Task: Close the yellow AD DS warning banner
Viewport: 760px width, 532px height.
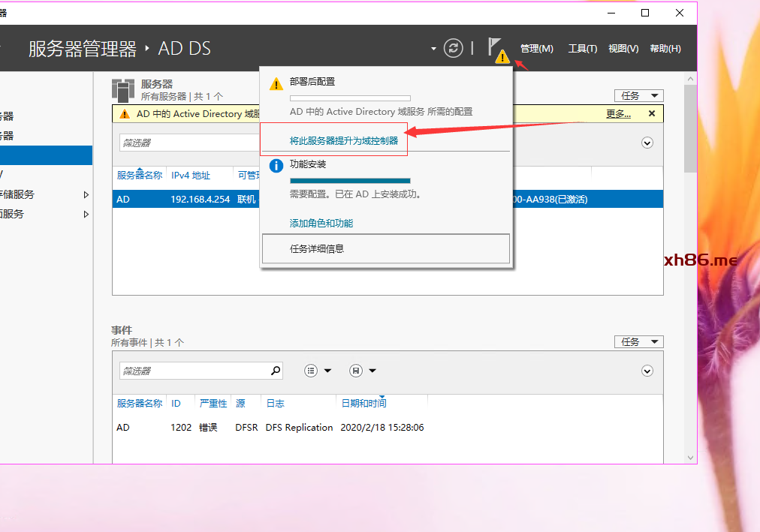Action: tap(652, 114)
